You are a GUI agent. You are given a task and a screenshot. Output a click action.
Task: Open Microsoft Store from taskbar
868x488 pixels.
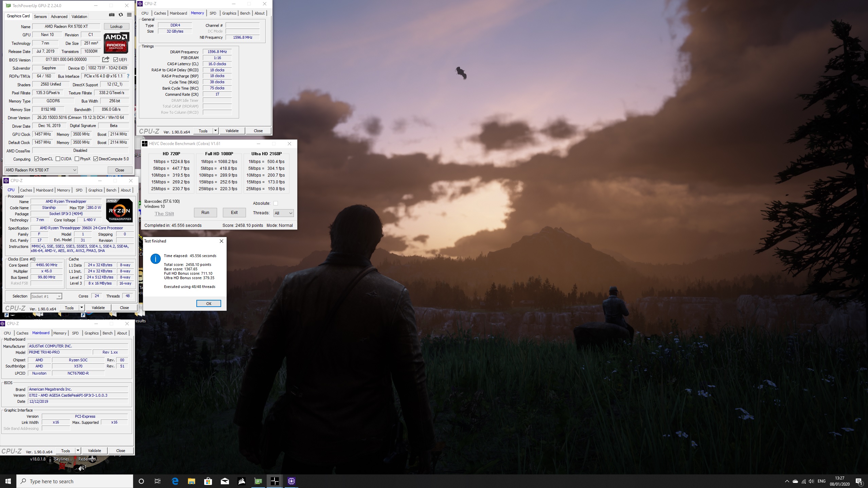pos(208,481)
